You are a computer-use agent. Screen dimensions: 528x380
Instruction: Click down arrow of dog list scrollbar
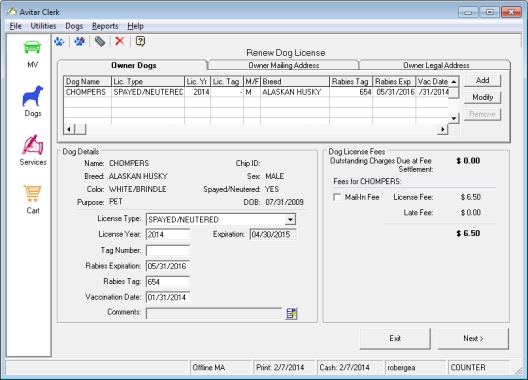coord(454,118)
